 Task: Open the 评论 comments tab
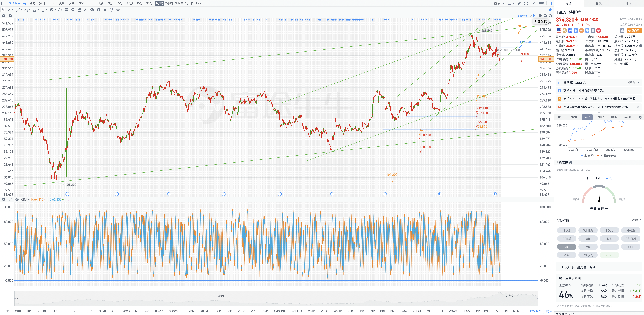pos(628,3)
